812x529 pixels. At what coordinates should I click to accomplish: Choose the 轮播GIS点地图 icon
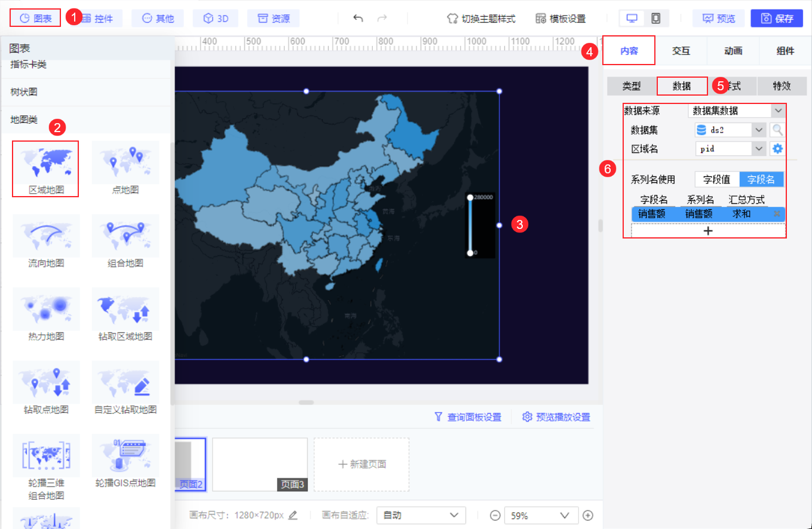point(125,455)
